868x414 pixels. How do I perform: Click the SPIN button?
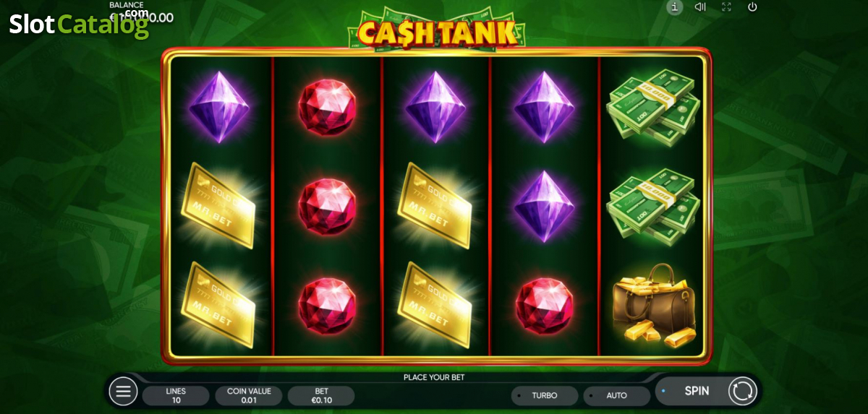click(697, 391)
